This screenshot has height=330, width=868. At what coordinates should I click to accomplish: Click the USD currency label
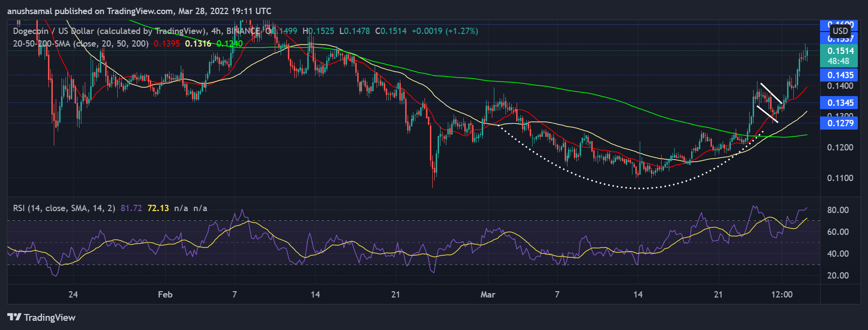pos(840,31)
